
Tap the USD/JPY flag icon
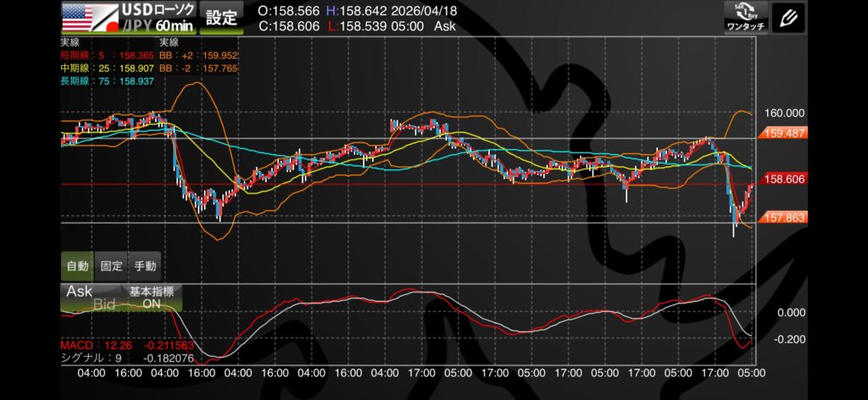click(89, 17)
